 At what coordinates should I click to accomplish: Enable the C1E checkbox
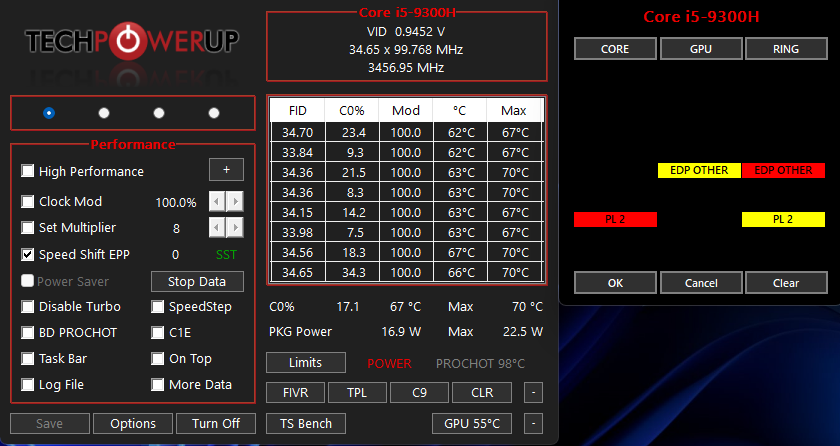click(158, 332)
